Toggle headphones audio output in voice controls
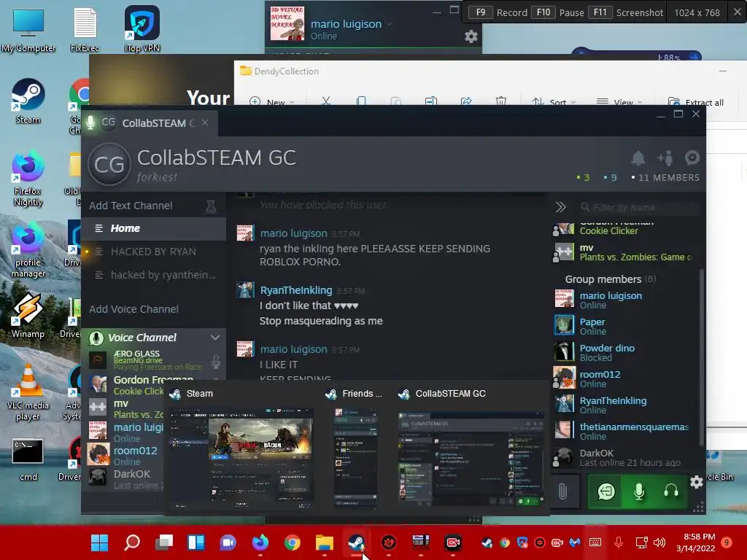The image size is (747, 560). coord(671,491)
